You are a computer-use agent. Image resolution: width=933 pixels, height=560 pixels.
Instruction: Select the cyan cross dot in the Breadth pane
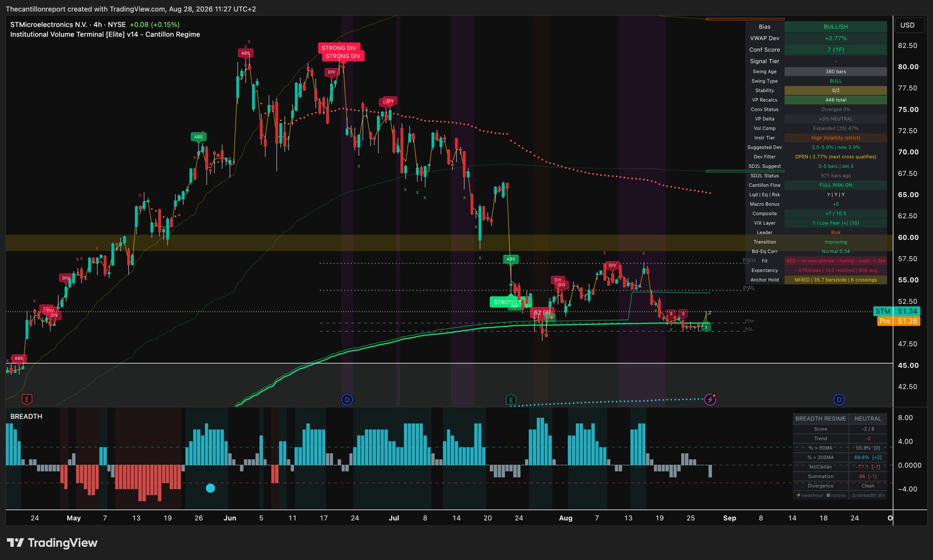(210, 488)
